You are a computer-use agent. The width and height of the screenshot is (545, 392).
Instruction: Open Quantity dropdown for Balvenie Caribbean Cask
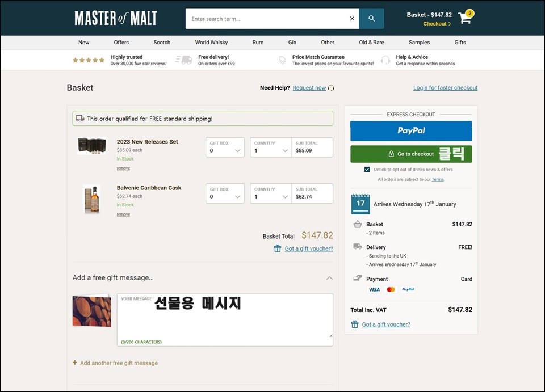point(271,193)
